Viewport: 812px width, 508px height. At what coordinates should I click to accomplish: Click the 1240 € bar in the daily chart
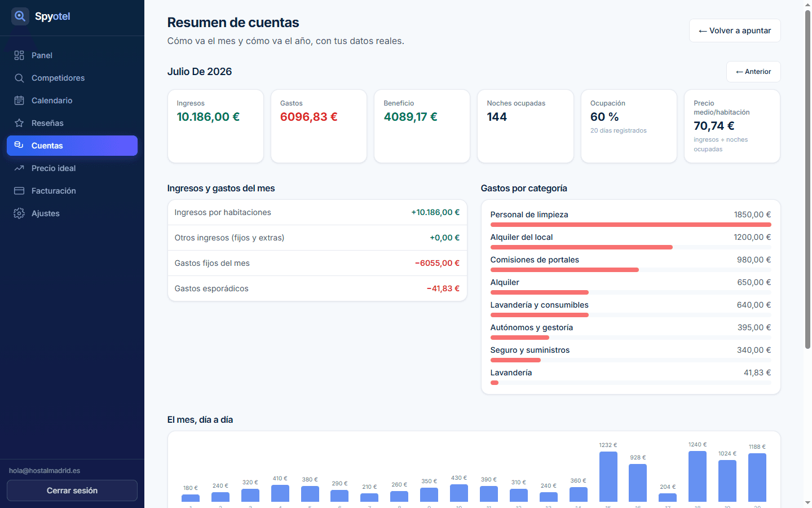pyautogui.click(x=698, y=476)
